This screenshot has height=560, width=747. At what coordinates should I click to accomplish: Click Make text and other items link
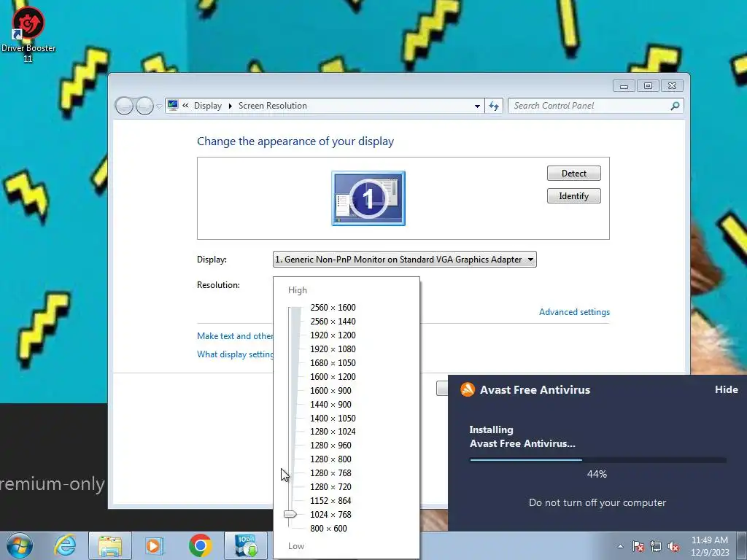pyautogui.click(x=235, y=335)
